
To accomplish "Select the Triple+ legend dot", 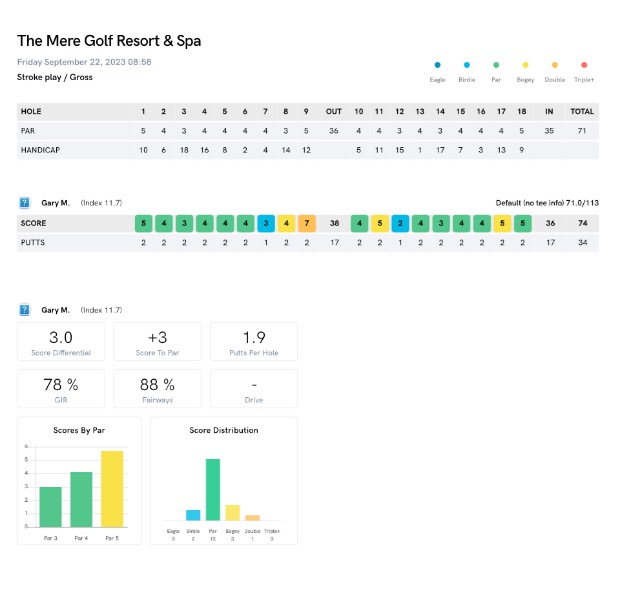I will coord(584,65).
